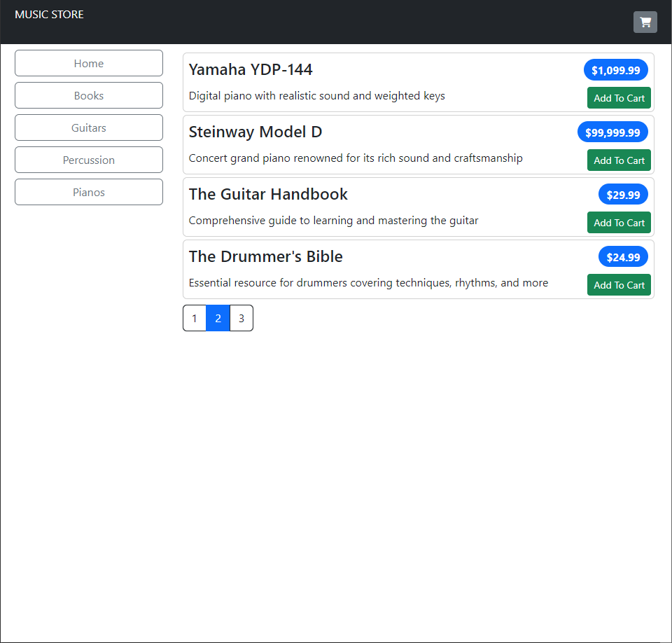Click the MUSIC STORE brand title
The image size is (672, 643).
tap(49, 15)
